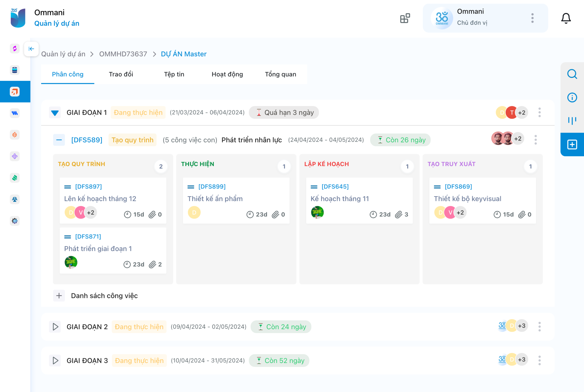The image size is (584, 392).
Task: Click the vertical bars icon in right panel
Action: (x=572, y=121)
